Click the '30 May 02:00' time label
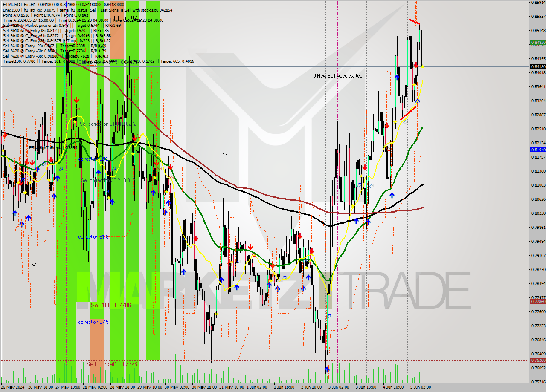Screen dimensions: 546x392 pyautogui.click(x=177, y=387)
